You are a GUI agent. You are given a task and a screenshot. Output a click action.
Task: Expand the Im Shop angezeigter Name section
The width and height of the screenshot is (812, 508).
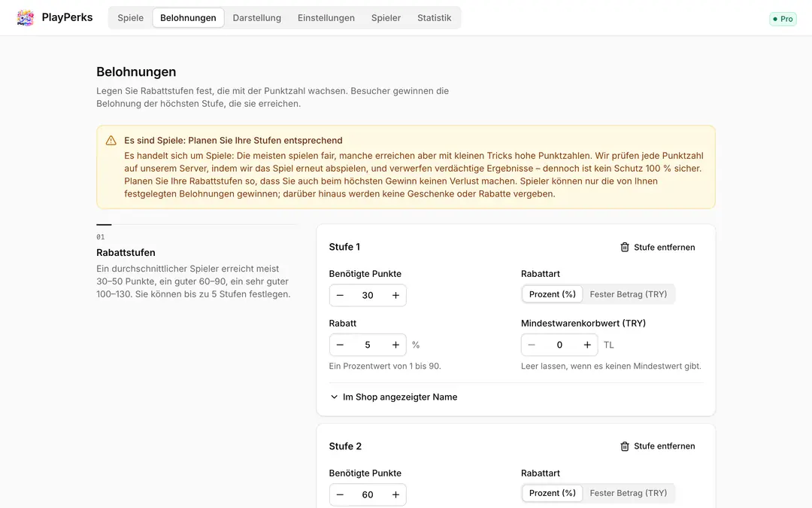pyautogui.click(x=393, y=397)
